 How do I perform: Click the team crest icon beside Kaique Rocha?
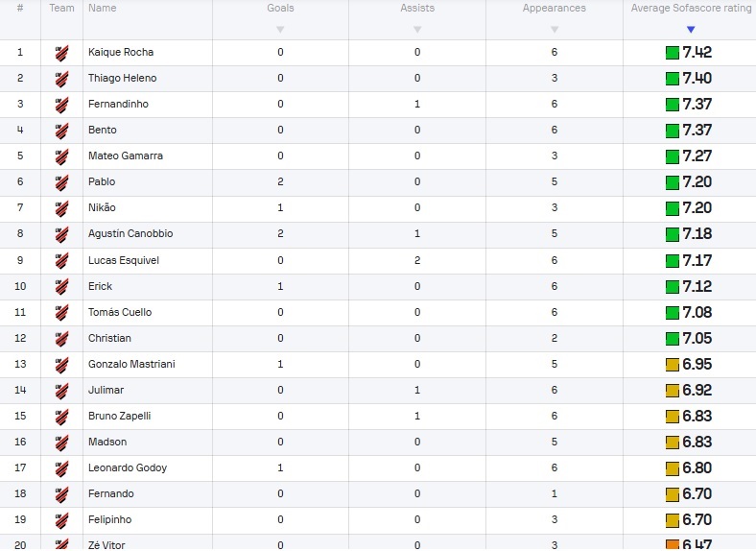[x=61, y=53]
